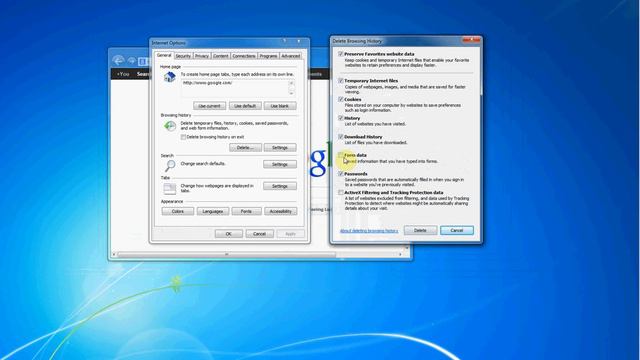Click the +You link in Google bar
Viewport: 640px width, 360px height.
(123, 74)
